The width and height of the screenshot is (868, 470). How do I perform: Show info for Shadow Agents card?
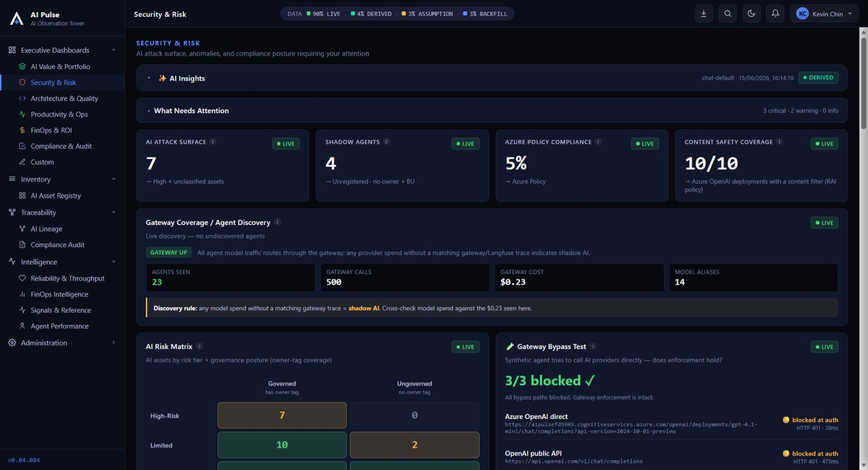386,142
